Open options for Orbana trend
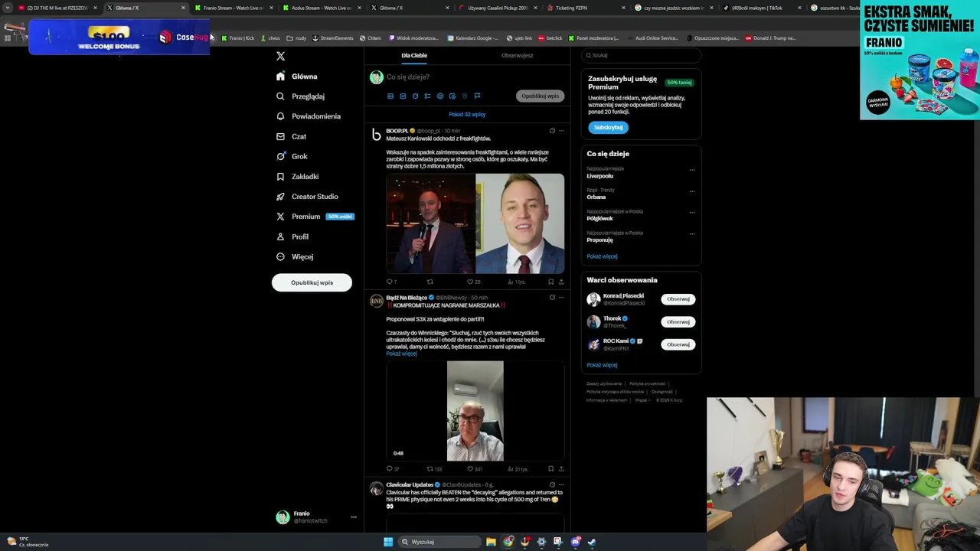 coord(692,191)
